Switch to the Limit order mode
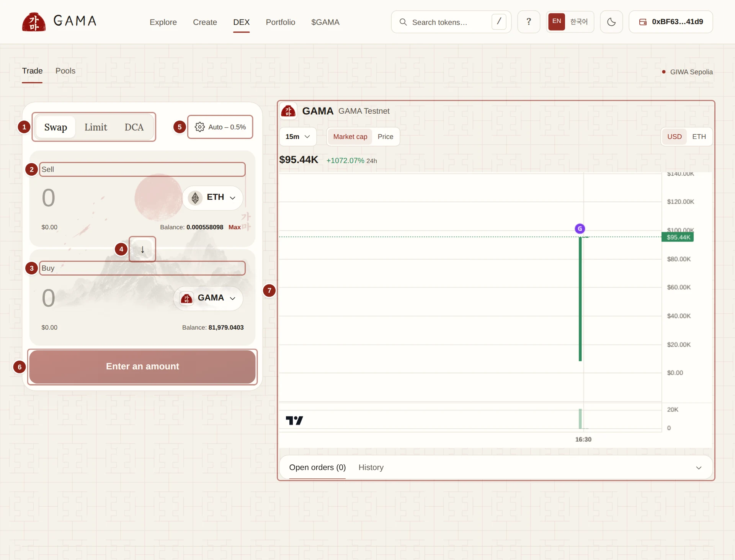Screen dimensions: 735x560 (96, 127)
